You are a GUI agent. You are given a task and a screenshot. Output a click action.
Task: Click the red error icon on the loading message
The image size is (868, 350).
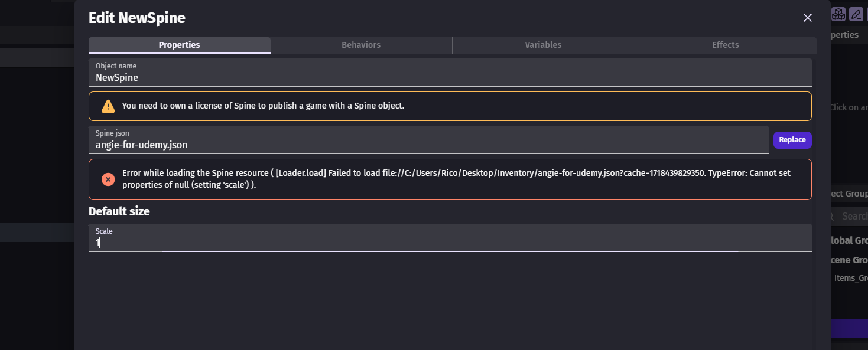coord(108,179)
